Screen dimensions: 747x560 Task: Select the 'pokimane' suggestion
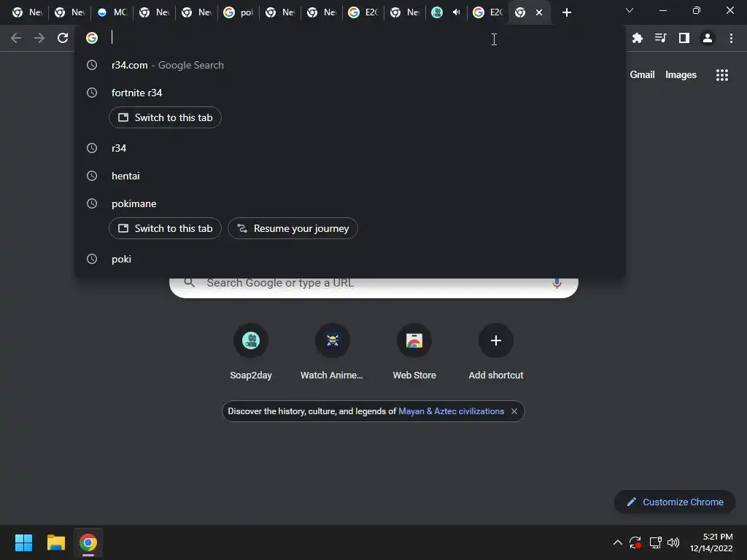[x=349, y=204]
